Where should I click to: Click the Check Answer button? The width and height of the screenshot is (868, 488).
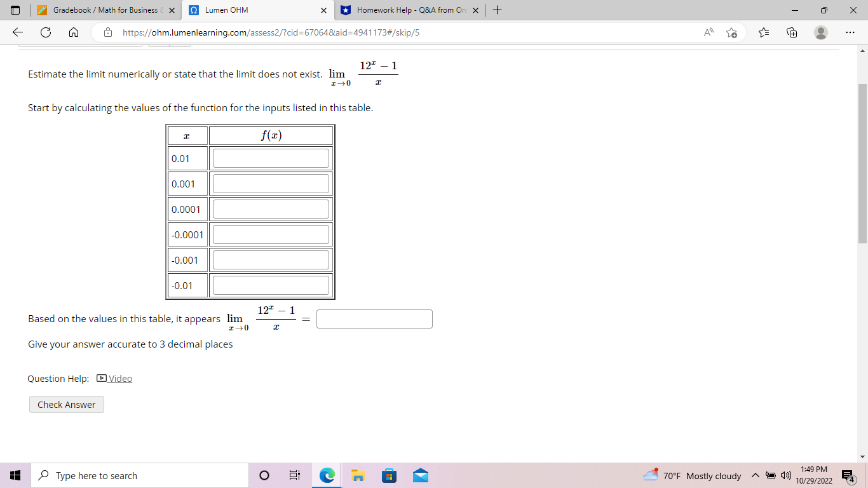[66, 404]
